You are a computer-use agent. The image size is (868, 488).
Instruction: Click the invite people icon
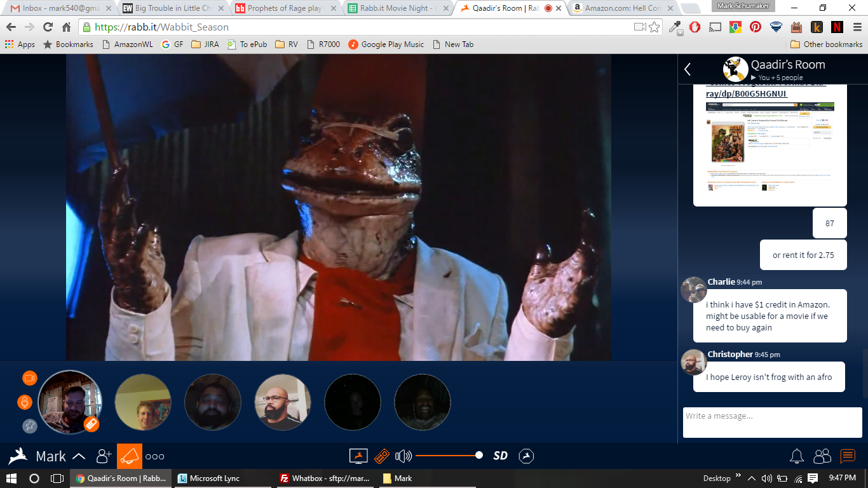click(x=104, y=456)
